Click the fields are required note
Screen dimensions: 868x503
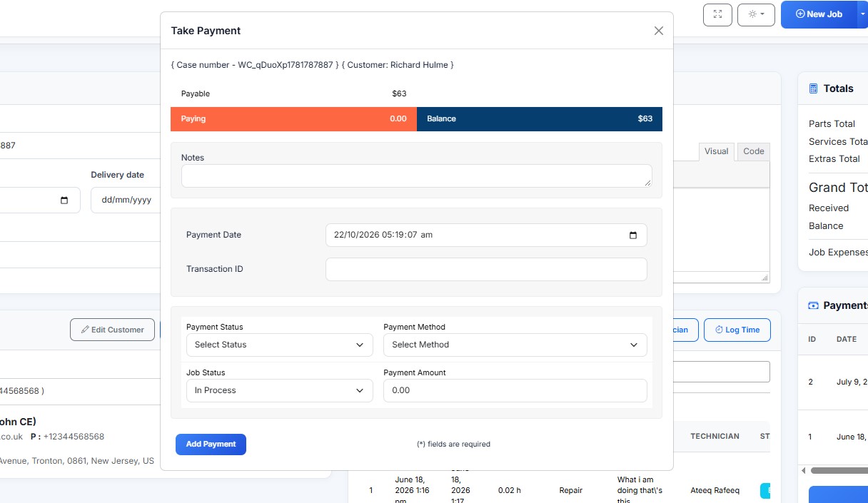tap(453, 444)
